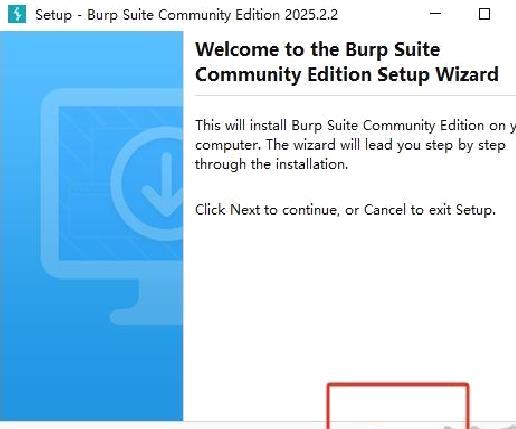Image resolution: width=516 pixels, height=429 pixels.
Task: Click the 'Welcome to the Burp Suite' heading
Action: click(x=317, y=50)
